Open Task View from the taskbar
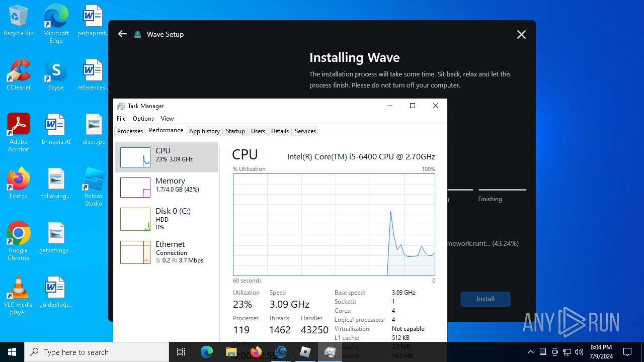 click(x=181, y=352)
